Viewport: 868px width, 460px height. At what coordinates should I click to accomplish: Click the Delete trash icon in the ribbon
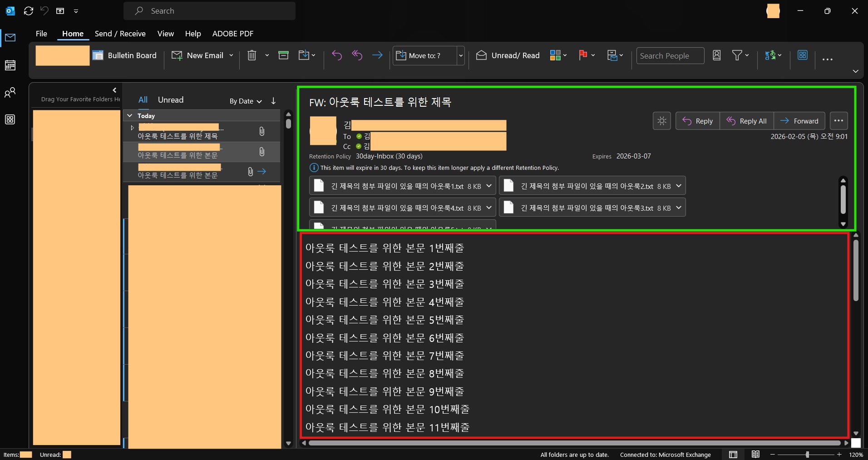click(252, 55)
